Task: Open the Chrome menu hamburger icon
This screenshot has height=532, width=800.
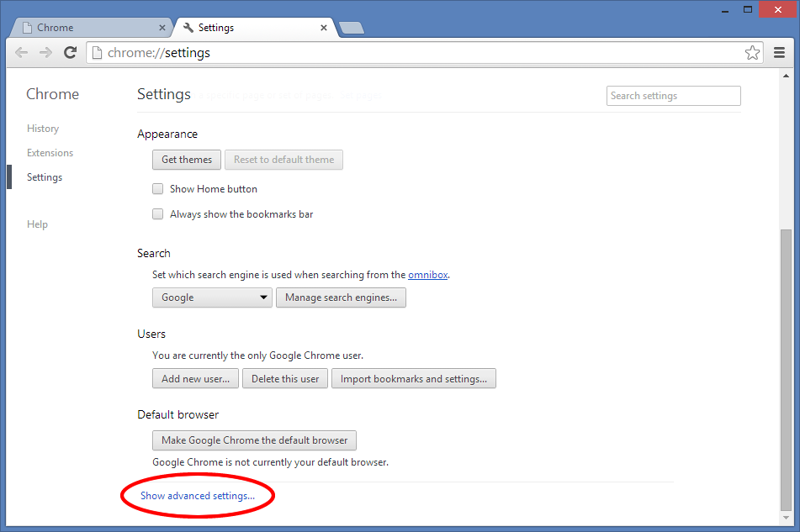Action: pos(779,52)
